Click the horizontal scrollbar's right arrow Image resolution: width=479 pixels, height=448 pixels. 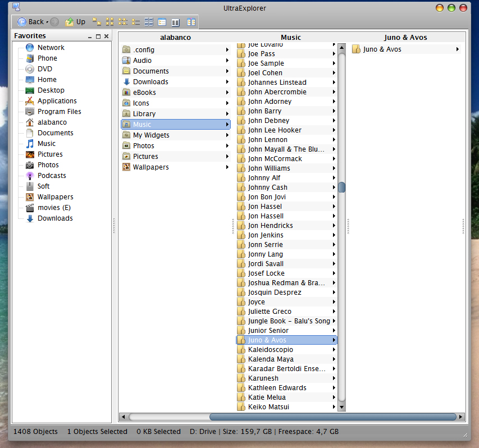pos(461,417)
